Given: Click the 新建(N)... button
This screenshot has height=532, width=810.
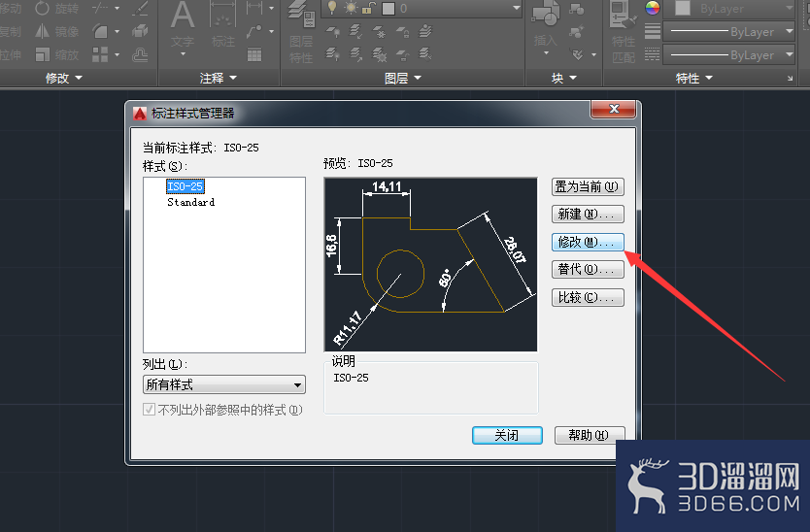Looking at the screenshot, I should [588, 214].
